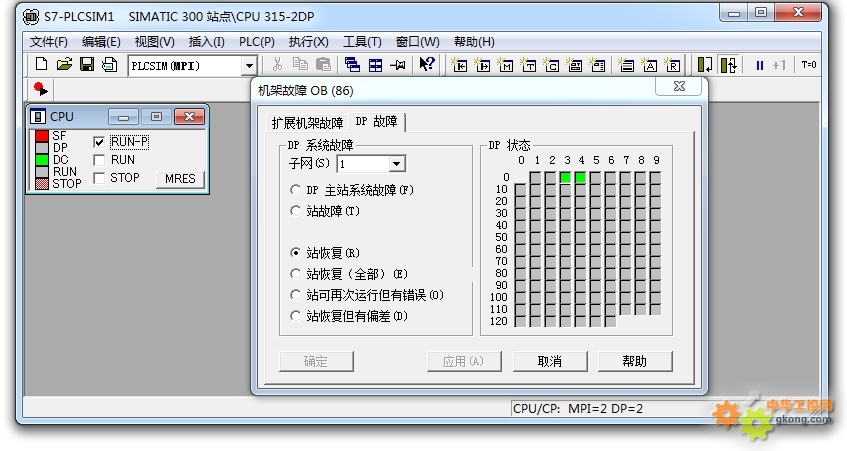This screenshot has width=847, height=451.
Task: Expand the 子网(S) subnet dropdown
Action: (396, 164)
